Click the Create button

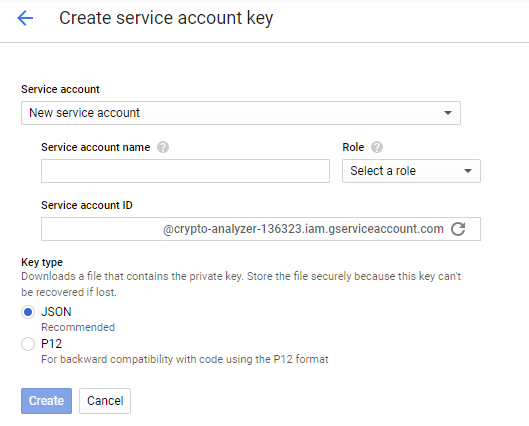click(x=47, y=401)
